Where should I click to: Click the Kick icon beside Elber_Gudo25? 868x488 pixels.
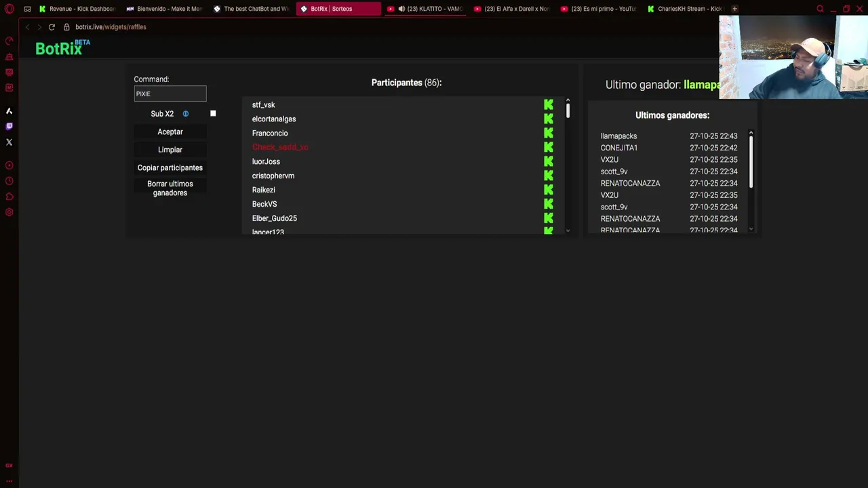tap(548, 218)
